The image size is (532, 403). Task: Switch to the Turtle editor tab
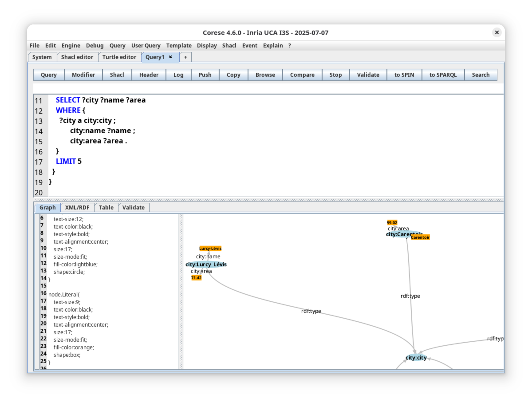(119, 57)
